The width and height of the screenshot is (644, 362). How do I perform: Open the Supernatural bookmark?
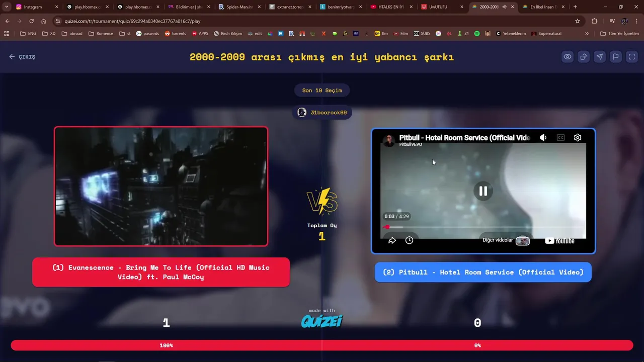pyautogui.click(x=546, y=34)
